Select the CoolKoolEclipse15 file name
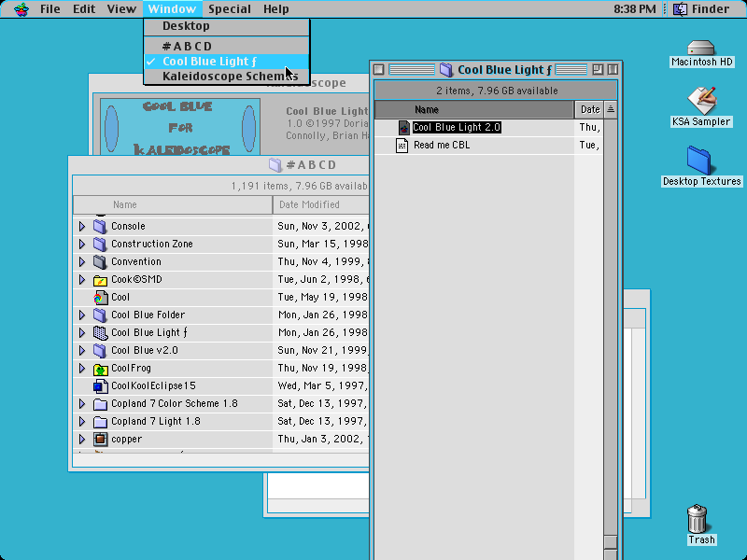Image resolution: width=747 pixels, height=560 pixels. tap(153, 385)
